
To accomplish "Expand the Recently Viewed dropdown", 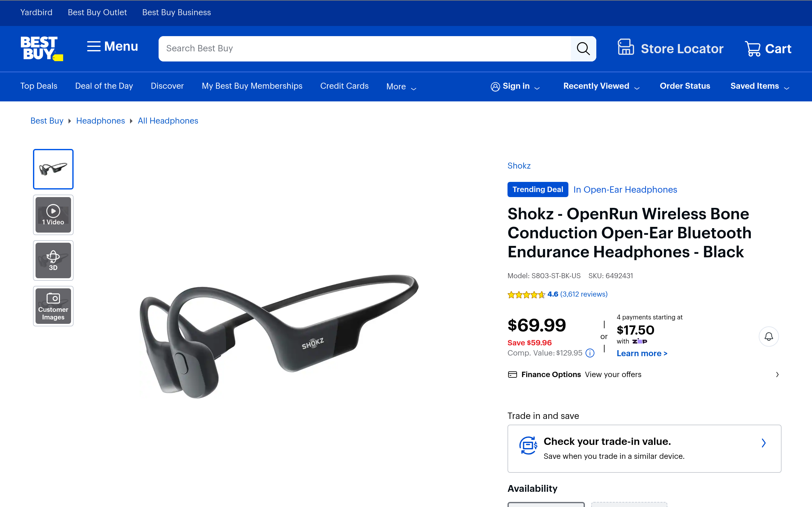I will (x=601, y=86).
